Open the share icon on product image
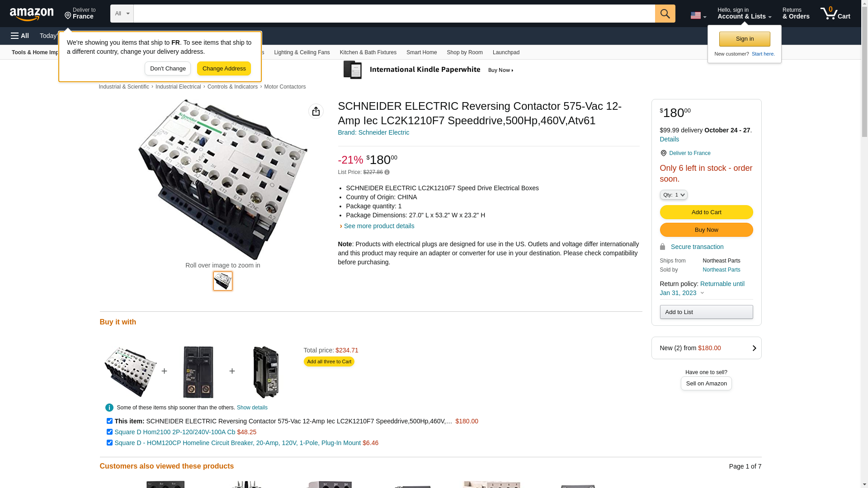This screenshot has height=488, width=868. coord(316,111)
